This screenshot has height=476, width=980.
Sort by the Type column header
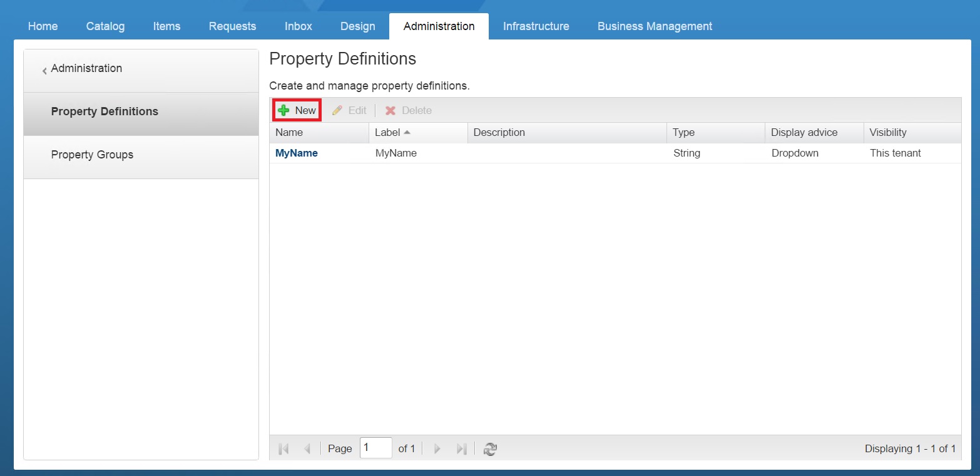pyautogui.click(x=716, y=133)
